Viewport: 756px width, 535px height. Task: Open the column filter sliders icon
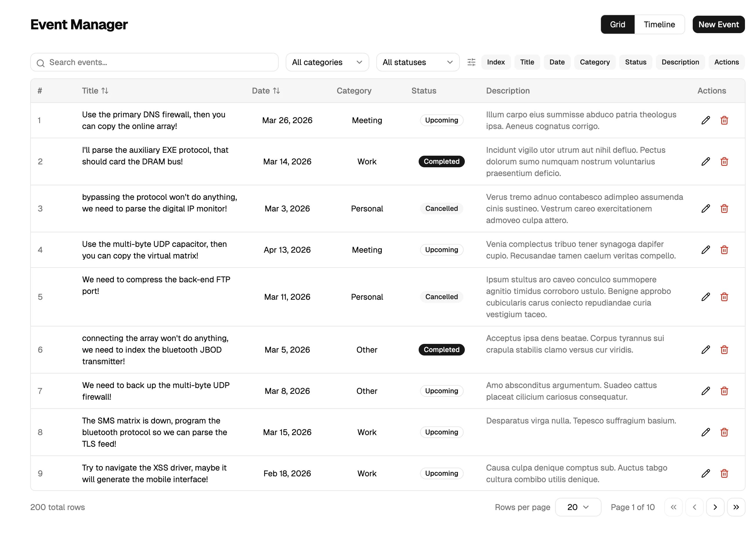click(471, 62)
